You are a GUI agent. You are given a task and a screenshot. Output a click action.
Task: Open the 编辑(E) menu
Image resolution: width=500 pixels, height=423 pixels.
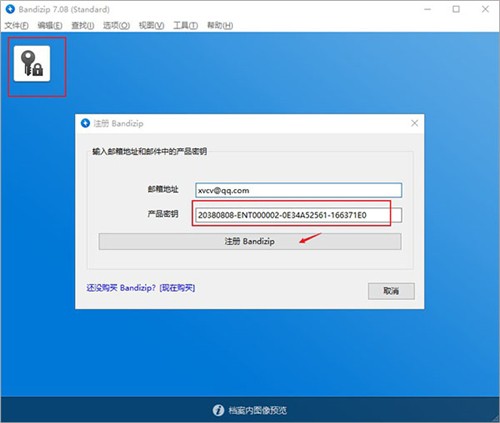pyautogui.click(x=50, y=25)
